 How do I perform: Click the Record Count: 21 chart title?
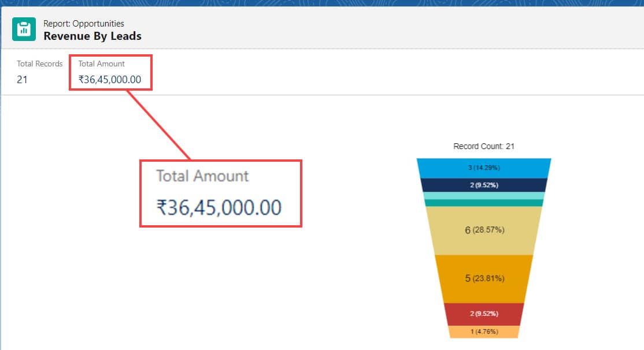coord(484,147)
